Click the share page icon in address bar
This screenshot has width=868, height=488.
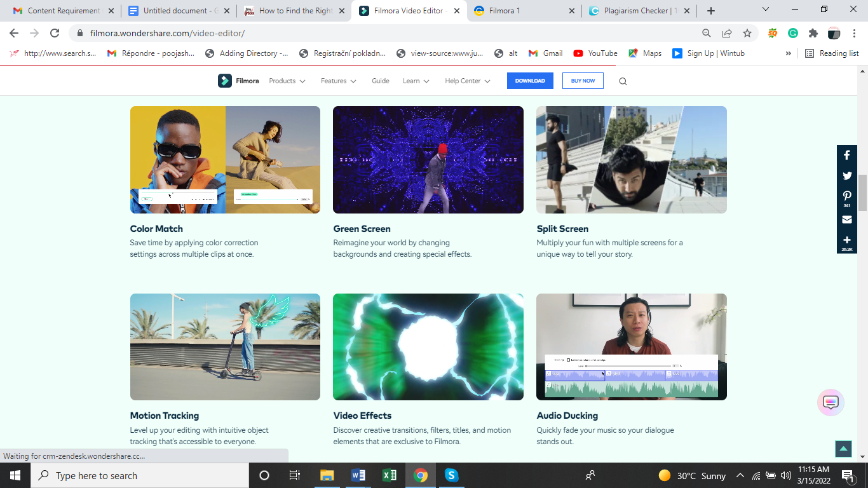727,33
